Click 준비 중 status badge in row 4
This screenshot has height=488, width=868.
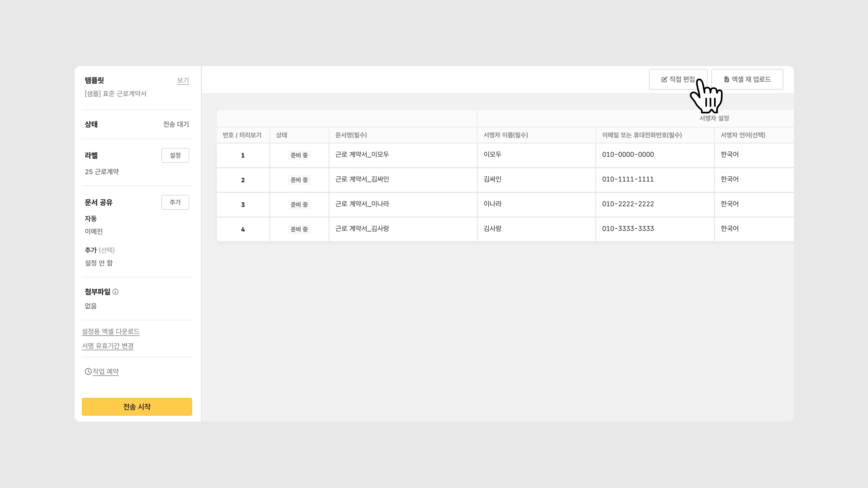click(x=299, y=229)
